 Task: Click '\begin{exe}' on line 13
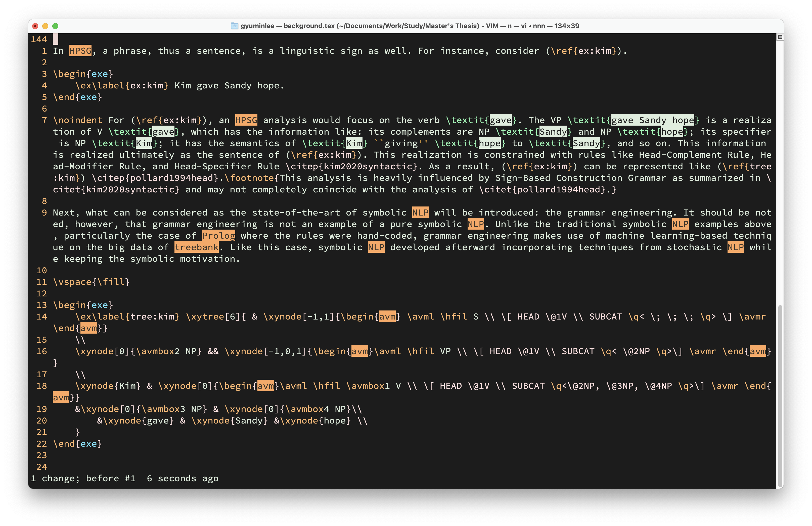click(x=83, y=305)
